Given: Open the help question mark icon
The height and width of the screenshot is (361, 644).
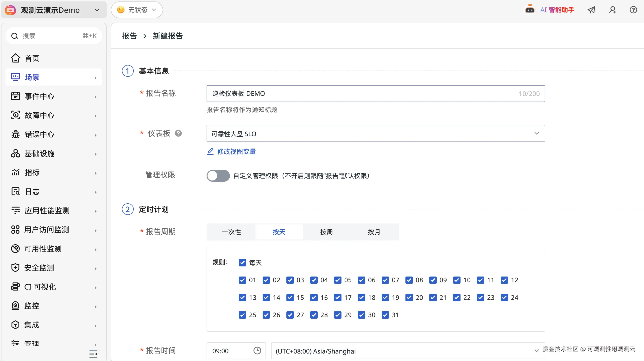Looking at the screenshot, I should [633, 10].
